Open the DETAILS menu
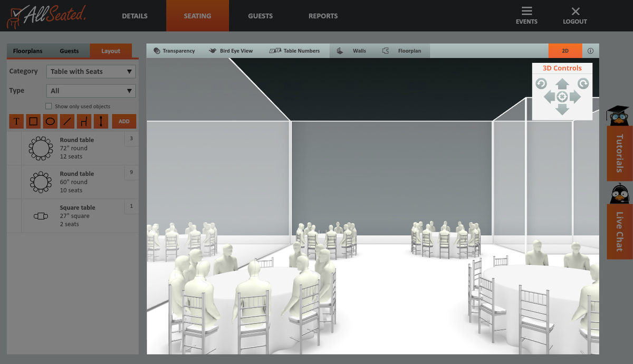This screenshot has width=633, height=364. coord(135,16)
